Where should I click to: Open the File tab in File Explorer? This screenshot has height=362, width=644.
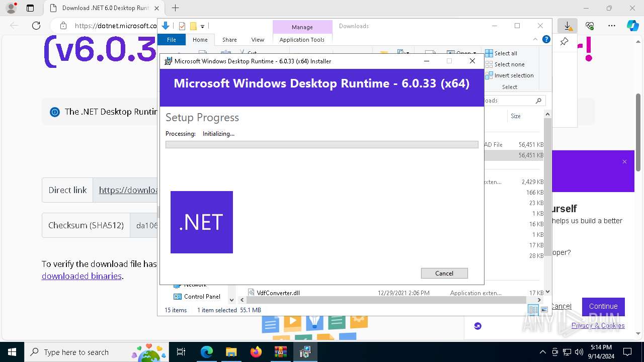(x=172, y=40)
